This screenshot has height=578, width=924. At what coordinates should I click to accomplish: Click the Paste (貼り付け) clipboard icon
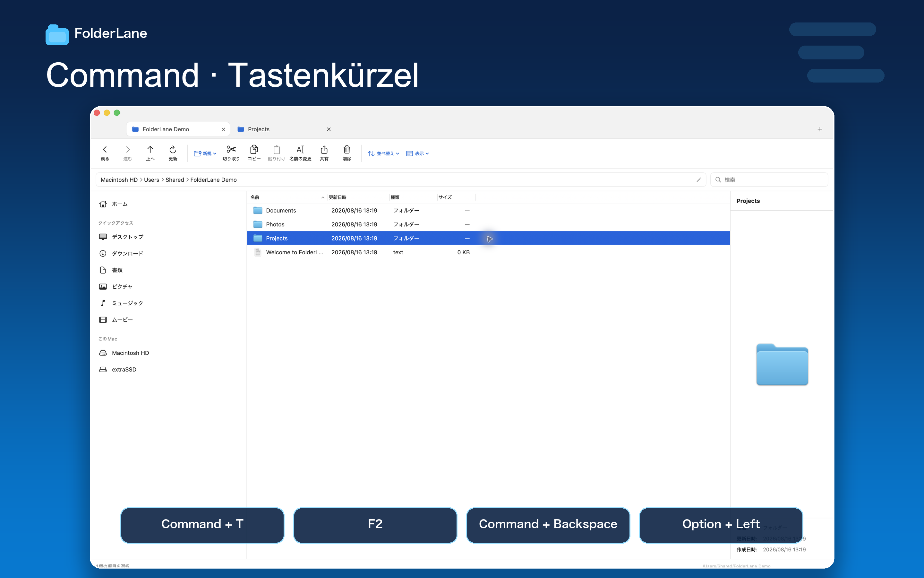coord(277,149)
